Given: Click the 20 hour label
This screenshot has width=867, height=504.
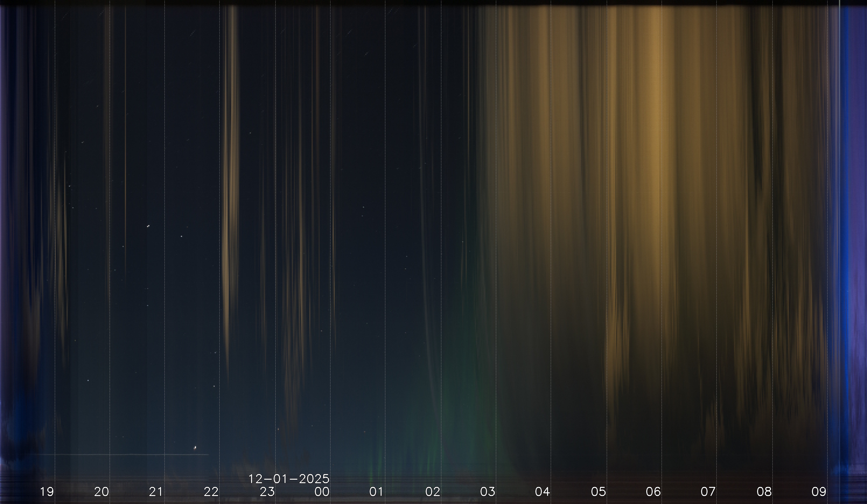Looking at the screenshot, I should tap(102, 492).
